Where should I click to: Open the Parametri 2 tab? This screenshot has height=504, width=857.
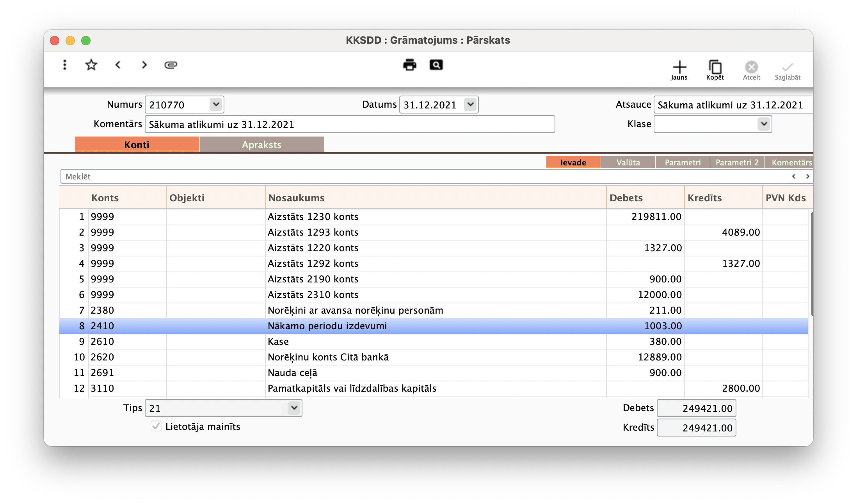pos(737,162)
